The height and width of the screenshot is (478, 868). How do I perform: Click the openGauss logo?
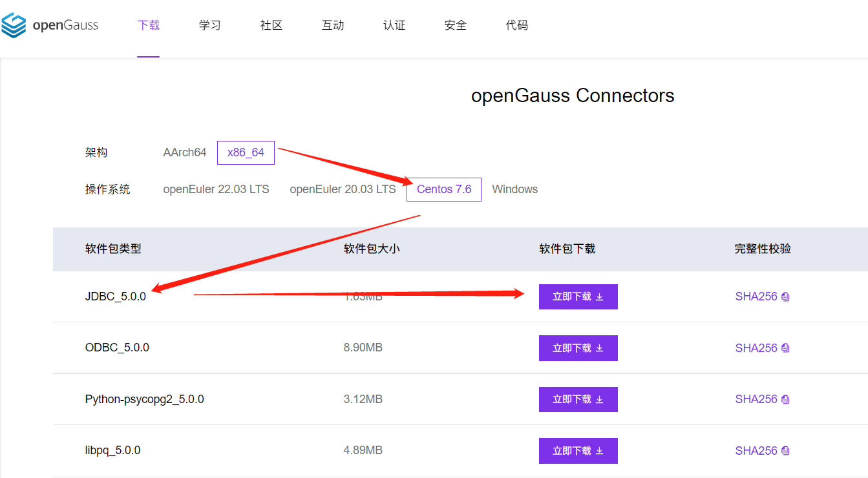50,26
